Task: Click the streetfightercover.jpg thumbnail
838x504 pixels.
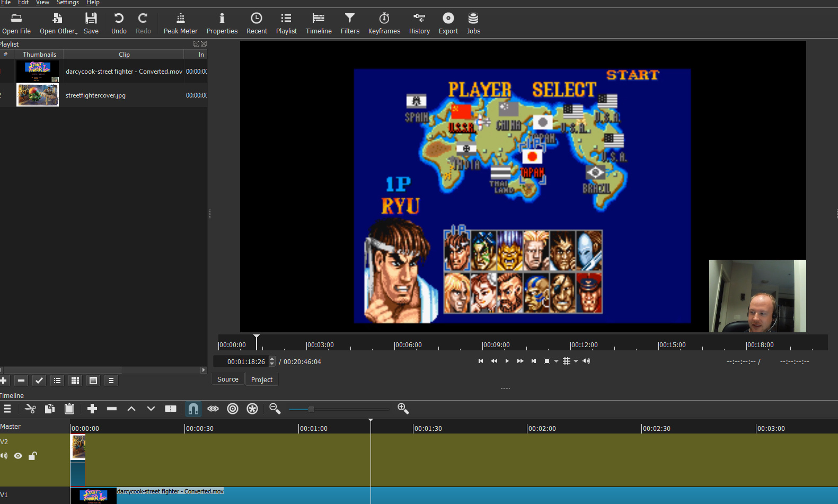Action: point(38,95)
